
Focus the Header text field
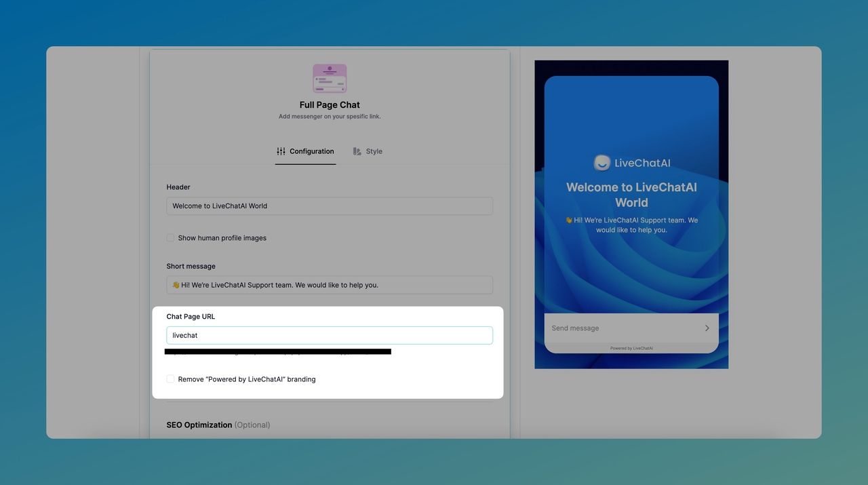point(330,206)
